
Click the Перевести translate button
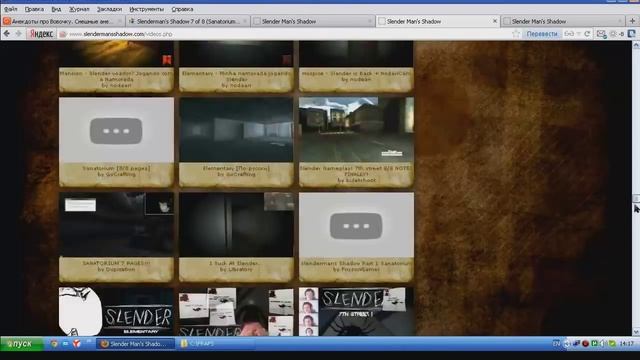(542, 34)
